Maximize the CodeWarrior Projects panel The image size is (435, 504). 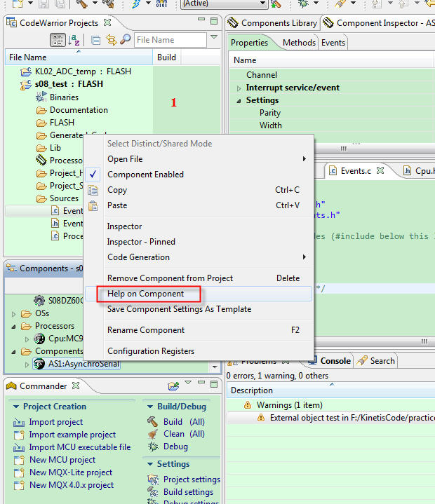click(x=213, y=21)
